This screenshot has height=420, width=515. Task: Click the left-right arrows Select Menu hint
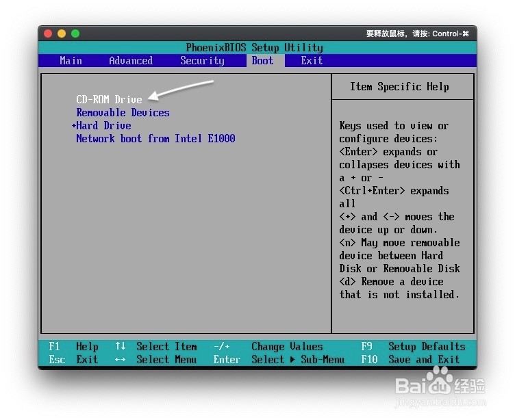click(155, 360)
